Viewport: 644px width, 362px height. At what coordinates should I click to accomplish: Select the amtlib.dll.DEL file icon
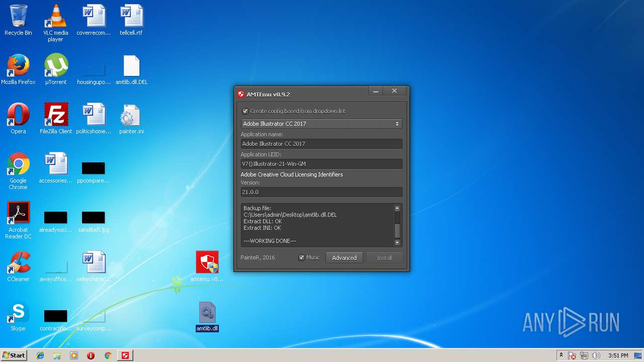[131, 69]
